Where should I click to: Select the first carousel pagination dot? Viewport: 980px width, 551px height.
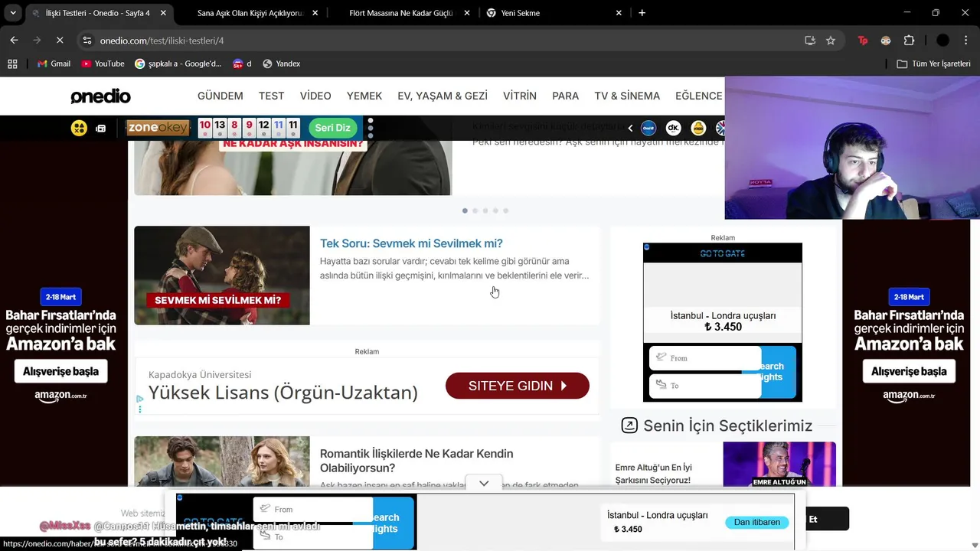(465, 210)
